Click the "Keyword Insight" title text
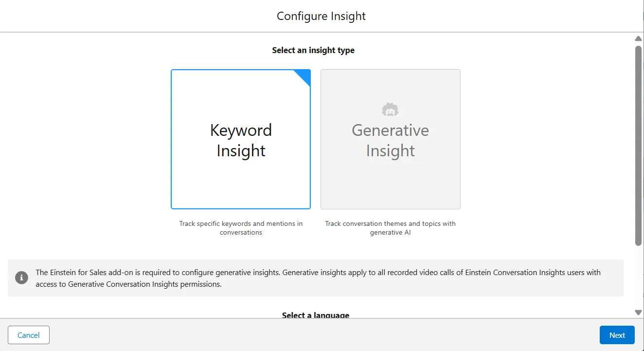Screen dimensions: 644x351 pos(241,140)
